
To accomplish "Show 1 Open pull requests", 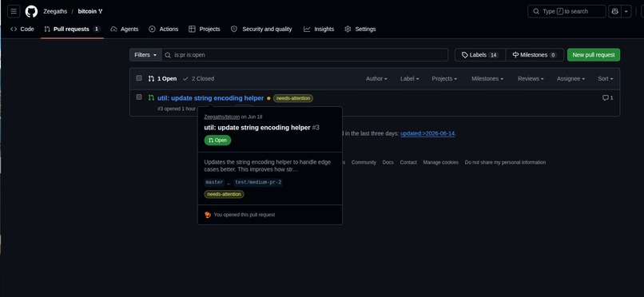I will click(162, 79).
